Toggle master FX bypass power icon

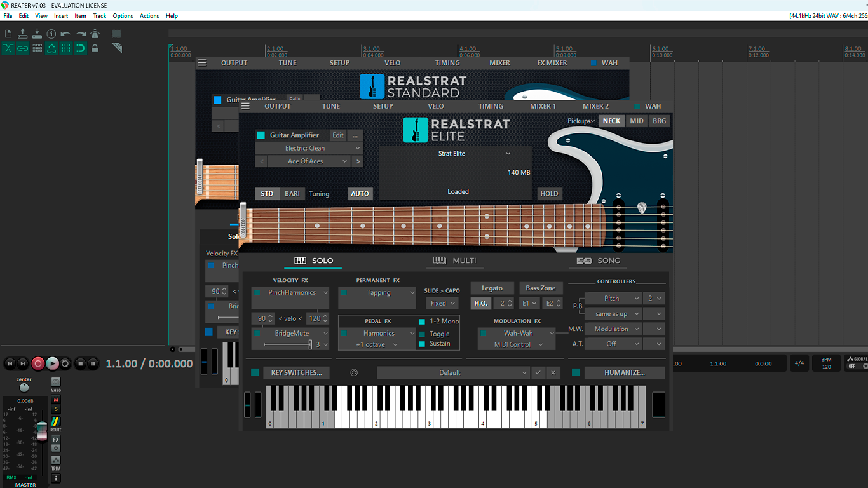coord(56,448)
